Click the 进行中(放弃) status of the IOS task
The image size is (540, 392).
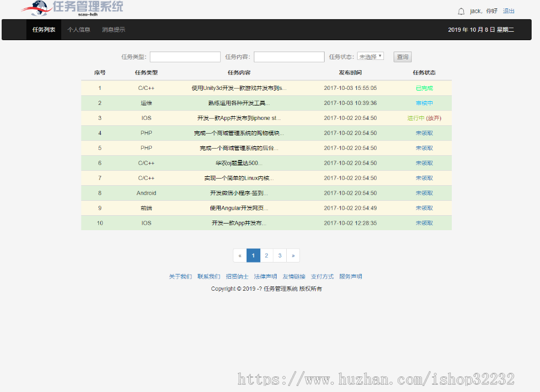424,117
